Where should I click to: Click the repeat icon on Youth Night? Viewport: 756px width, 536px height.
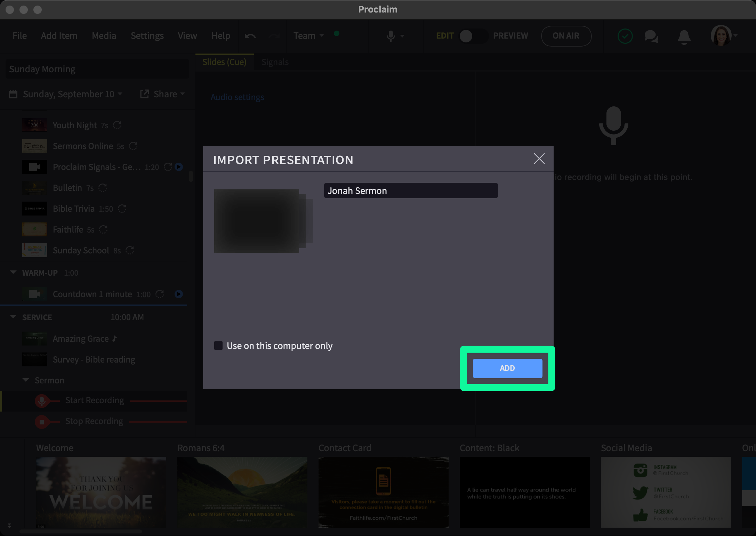[117, 125]
